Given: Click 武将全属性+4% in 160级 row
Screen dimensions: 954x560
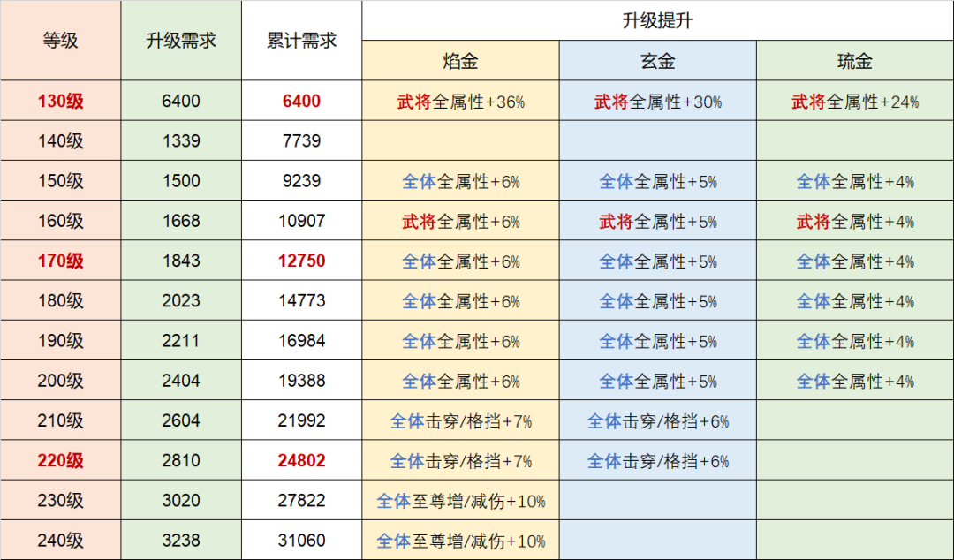Looking at the screenshot, I should 855,221.
